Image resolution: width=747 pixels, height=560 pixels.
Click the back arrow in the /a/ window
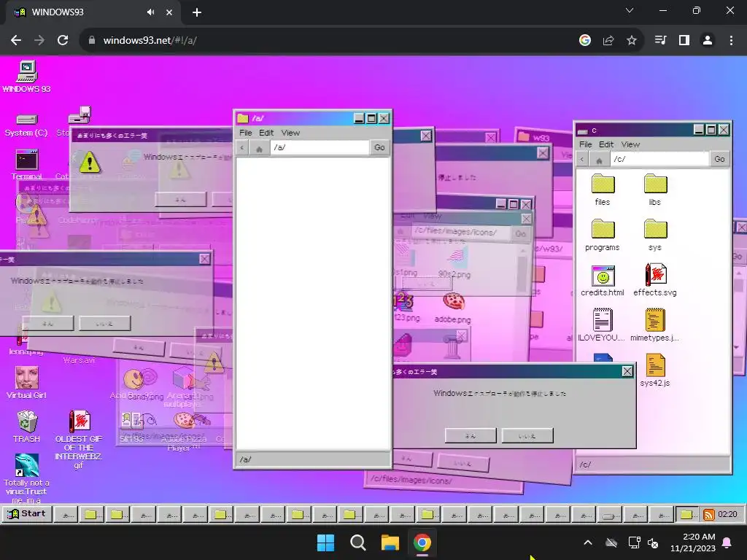coord(242,148)
